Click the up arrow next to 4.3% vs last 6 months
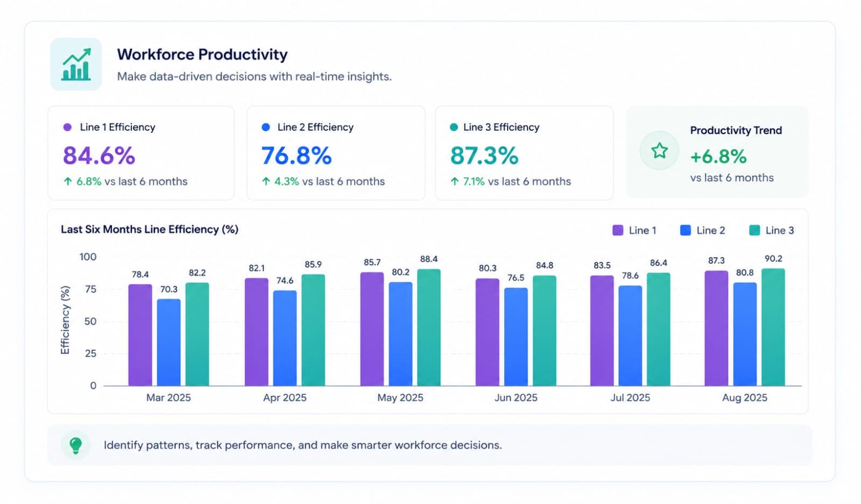The width and height of the screenshot is (861, 504). pyautogui.click(x=266, y=182)
